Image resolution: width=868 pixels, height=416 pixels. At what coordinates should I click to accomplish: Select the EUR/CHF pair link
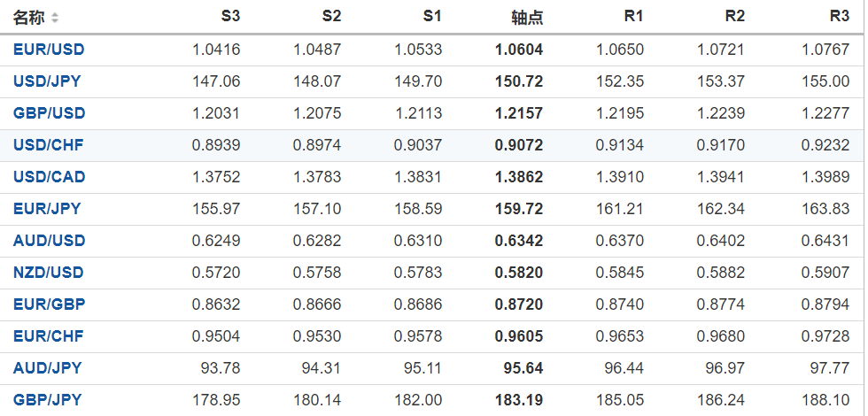(49, 336)
